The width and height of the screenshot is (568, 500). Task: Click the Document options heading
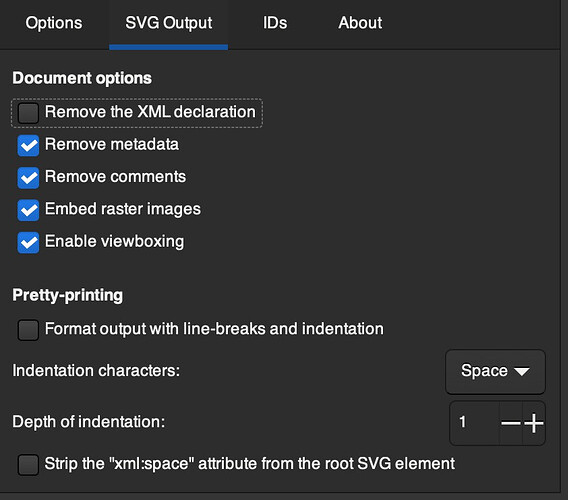click(x=82, y=78)
